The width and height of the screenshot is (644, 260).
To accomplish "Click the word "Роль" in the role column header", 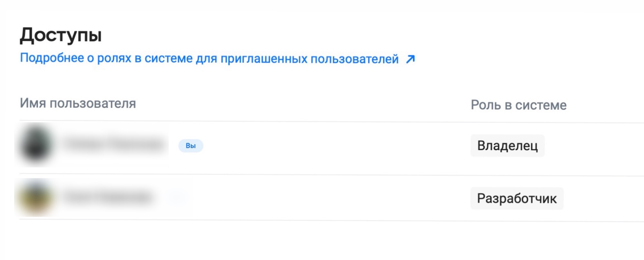I will tap(486, 105).
